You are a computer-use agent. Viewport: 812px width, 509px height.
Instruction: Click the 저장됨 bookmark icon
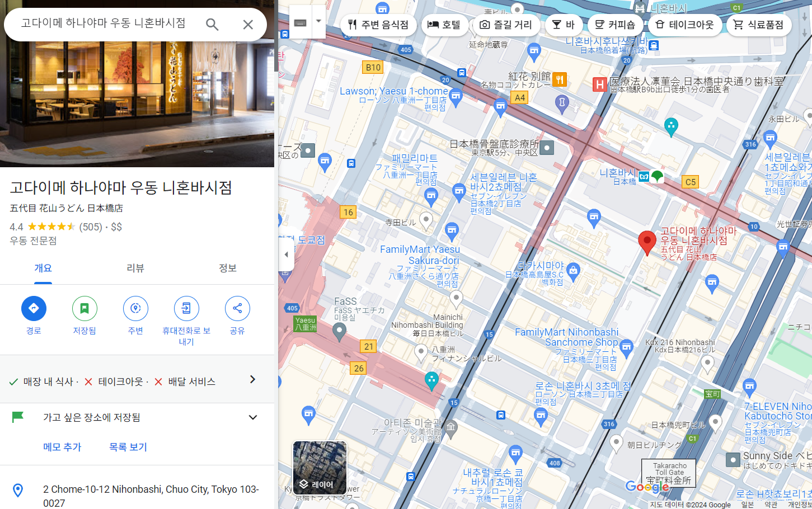pyautogui.click(x=85, y=308)
